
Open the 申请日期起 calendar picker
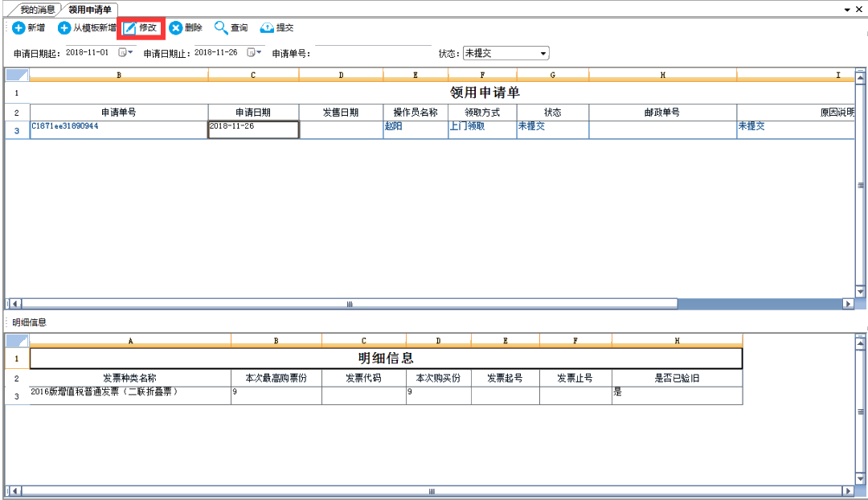(x=125, y=52)
